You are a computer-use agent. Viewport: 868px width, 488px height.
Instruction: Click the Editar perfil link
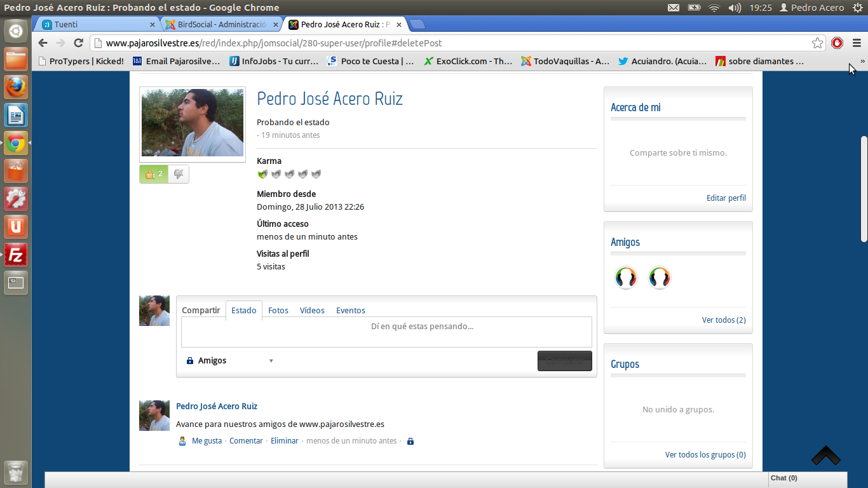[x=726, y=198]
